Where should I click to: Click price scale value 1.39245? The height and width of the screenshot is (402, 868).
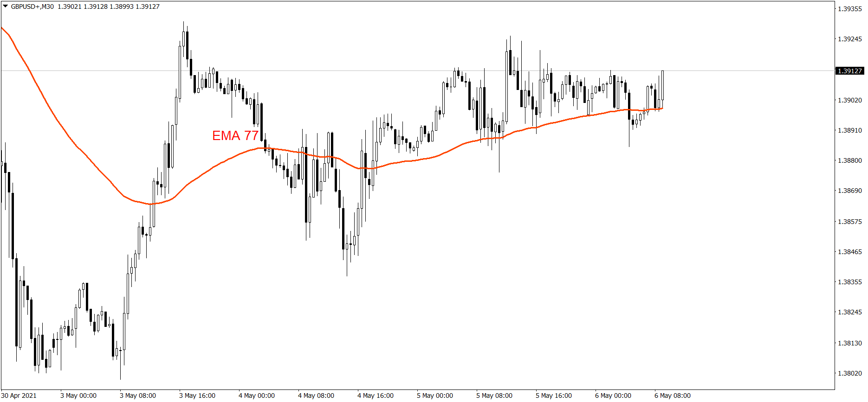(x=850, y=39)
